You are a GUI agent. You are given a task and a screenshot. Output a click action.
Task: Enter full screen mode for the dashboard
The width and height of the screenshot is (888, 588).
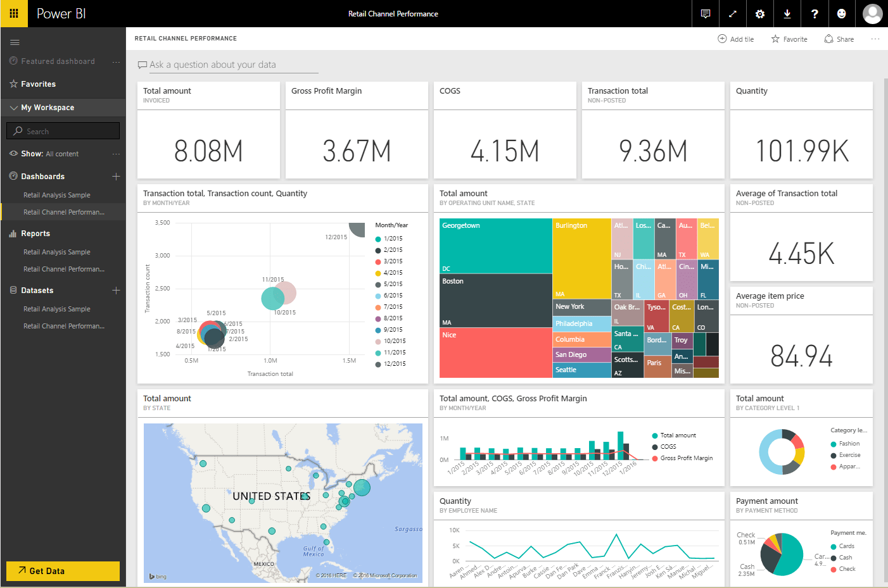coord(732,13)
